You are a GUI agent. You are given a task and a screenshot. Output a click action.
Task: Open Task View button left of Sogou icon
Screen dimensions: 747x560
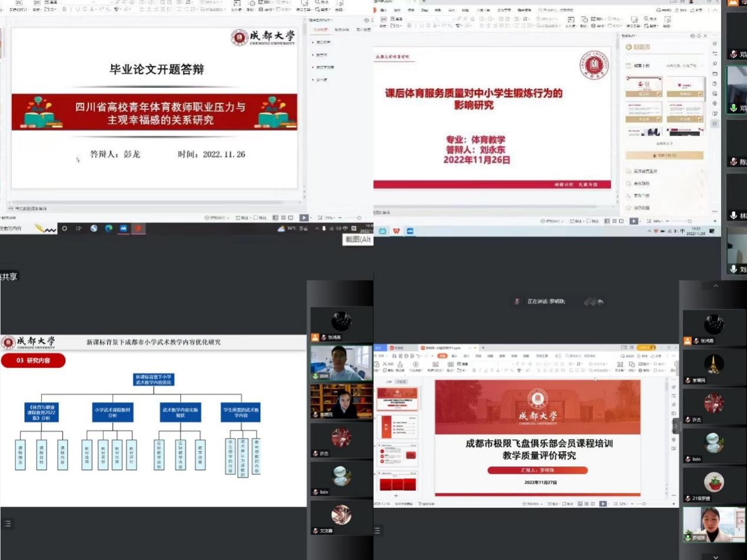78,228
